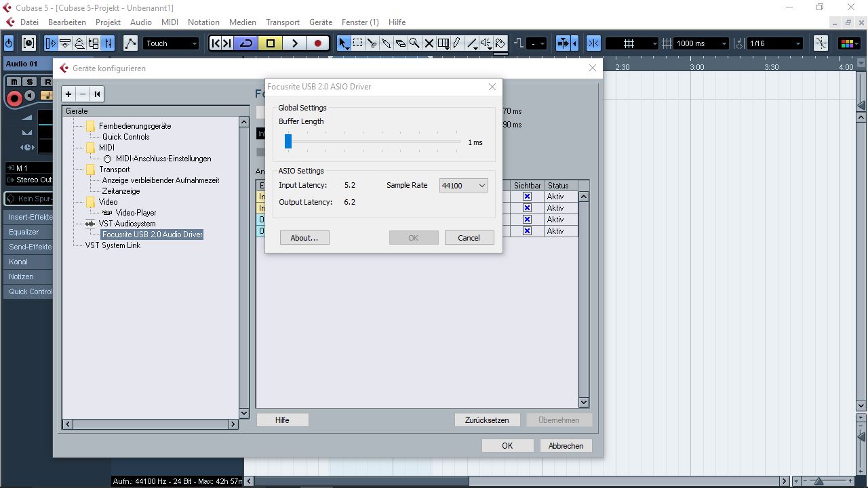
Task: Select the Line tool
Action: (x=472, y=43)
